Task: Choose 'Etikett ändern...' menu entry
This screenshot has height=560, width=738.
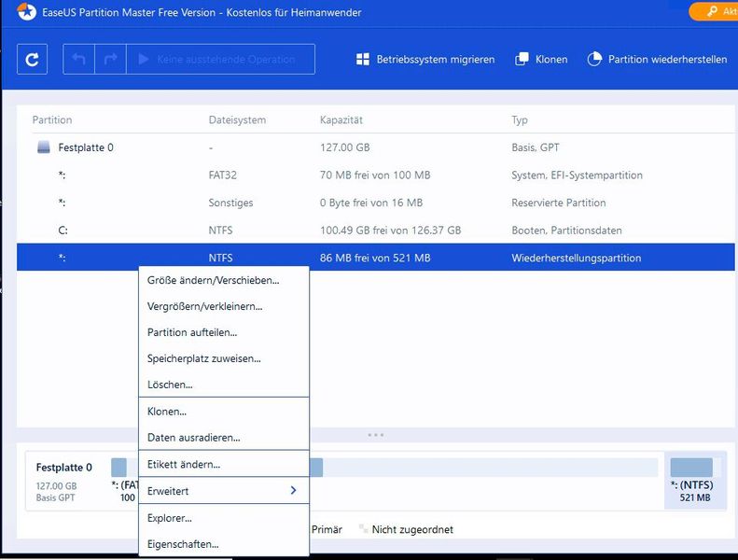Action: tap(224, 465)
